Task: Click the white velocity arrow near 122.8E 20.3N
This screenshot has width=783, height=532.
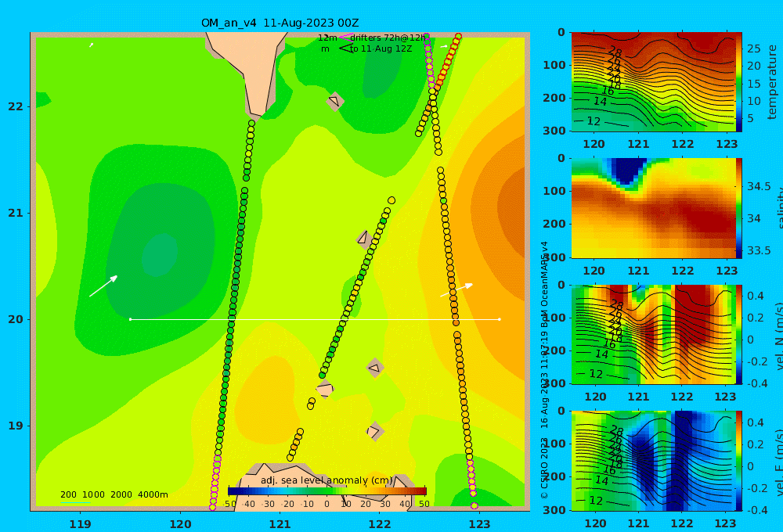Action: click(x=456, y=290)
